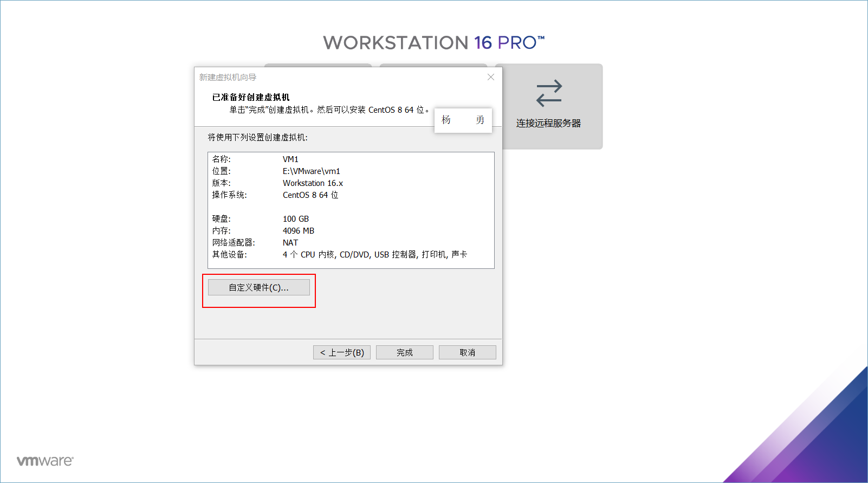Screen dimensions: 868x483
Task: Click the 版本: label
Action: tap(222, 183)
